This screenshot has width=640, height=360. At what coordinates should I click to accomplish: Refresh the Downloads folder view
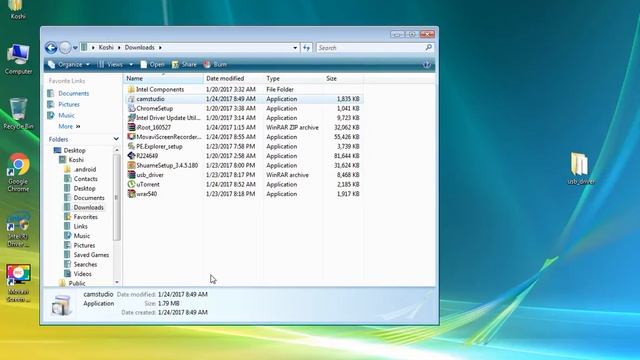[x=307, y=48]
